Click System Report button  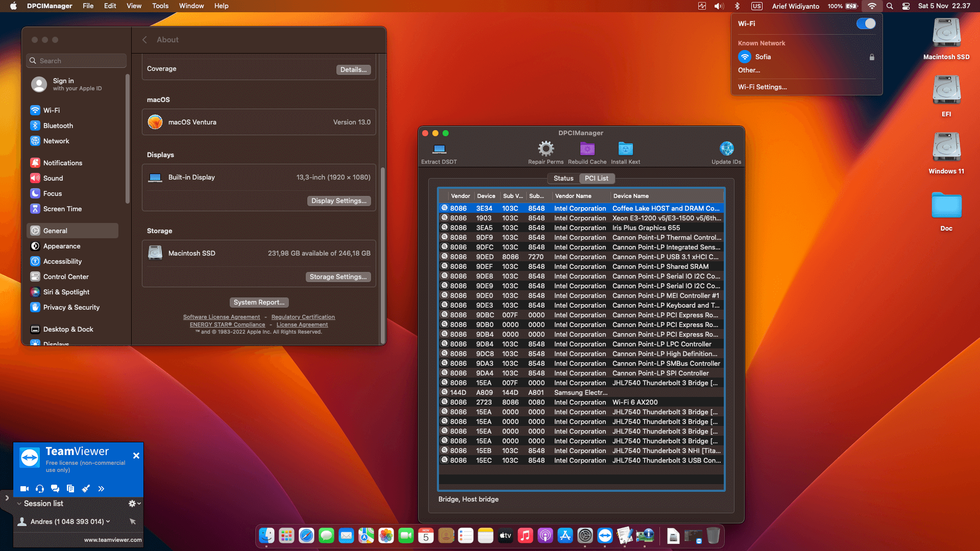pos(259,302)
